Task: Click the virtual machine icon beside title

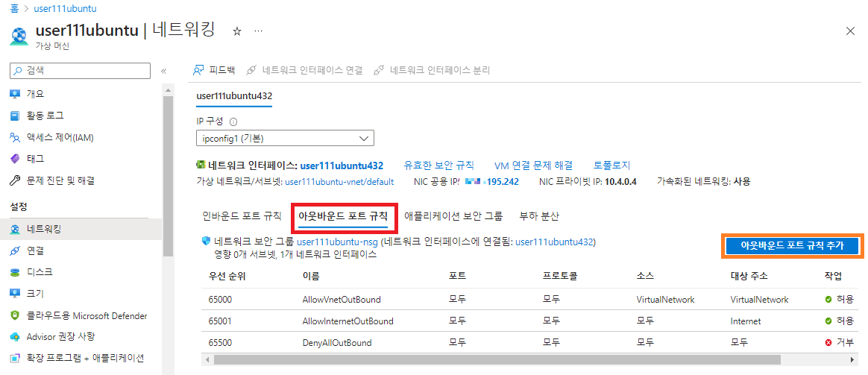Action: pyautogui.click(x=19, y=37)
